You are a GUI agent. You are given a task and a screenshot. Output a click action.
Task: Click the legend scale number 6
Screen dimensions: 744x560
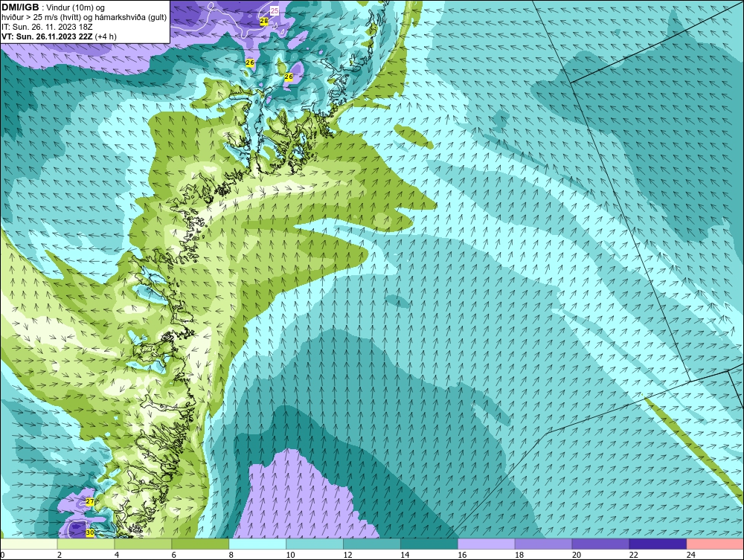(173, 555)
